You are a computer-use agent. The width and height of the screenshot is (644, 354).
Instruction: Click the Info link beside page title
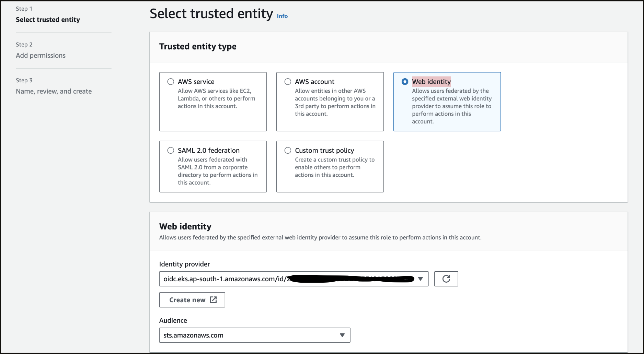pyautogui.click(x=282, y=16)
